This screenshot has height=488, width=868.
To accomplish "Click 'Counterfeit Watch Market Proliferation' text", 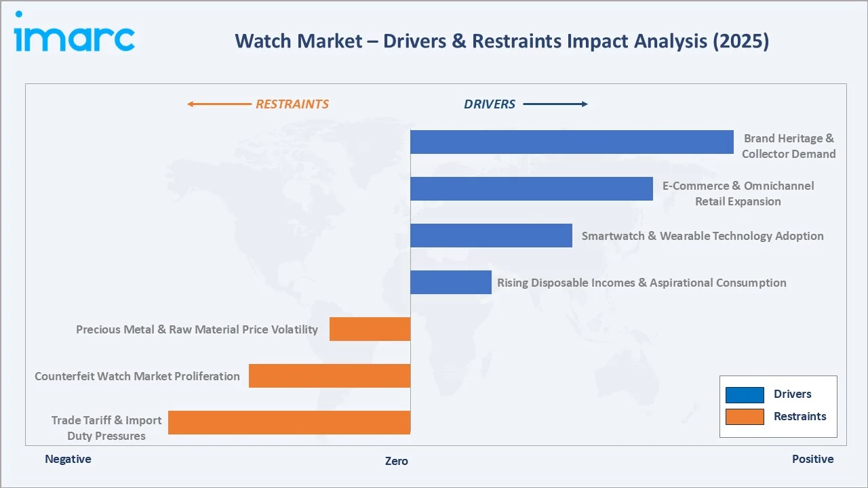I will 137,376.
